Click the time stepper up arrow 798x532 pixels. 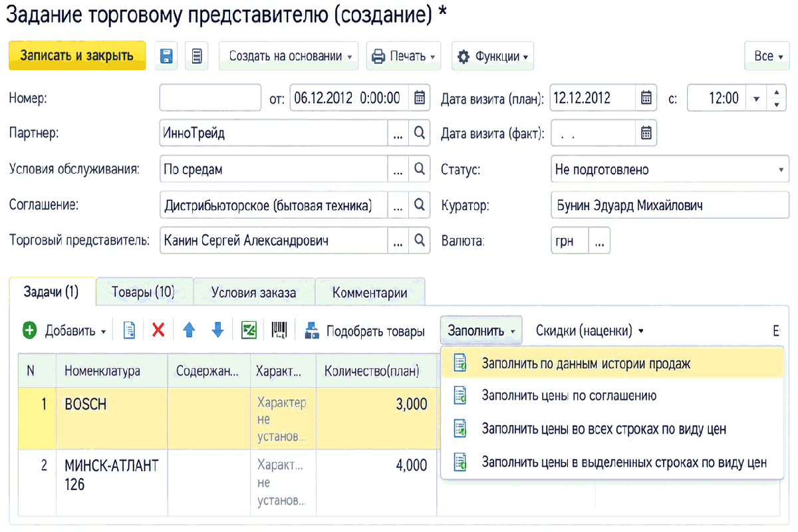pos(777,92)
